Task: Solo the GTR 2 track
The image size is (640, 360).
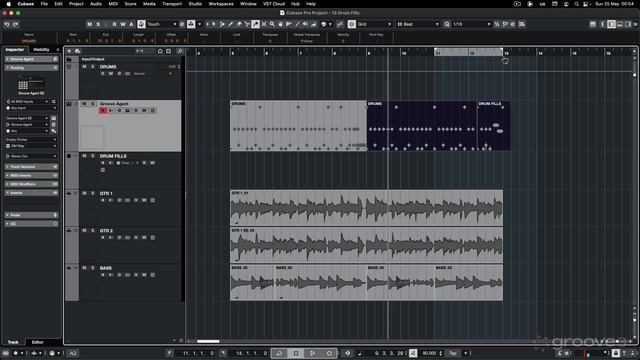Action: [93, 231]
